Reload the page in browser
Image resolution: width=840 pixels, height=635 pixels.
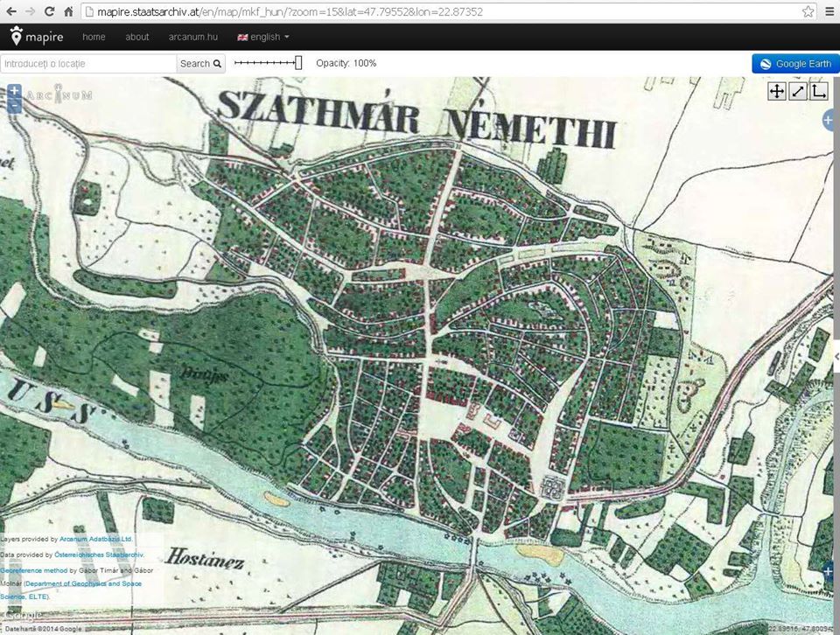[x=49, y=12]
